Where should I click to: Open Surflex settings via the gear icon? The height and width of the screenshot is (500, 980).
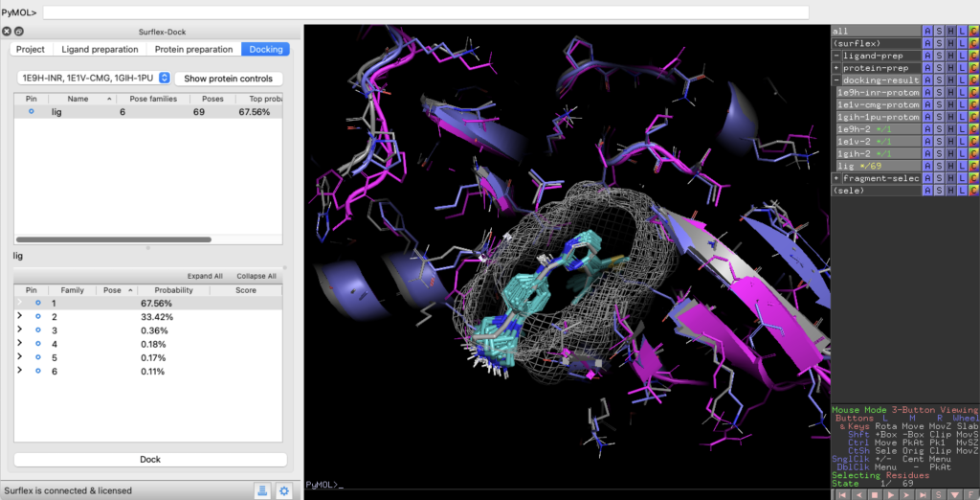coord(283,490)
